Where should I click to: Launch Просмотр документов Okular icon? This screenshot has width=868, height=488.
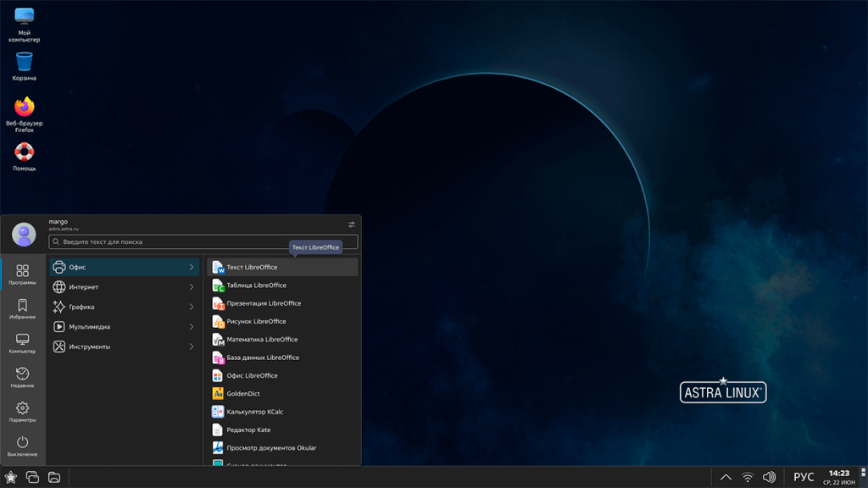click(x=218, y=448)
